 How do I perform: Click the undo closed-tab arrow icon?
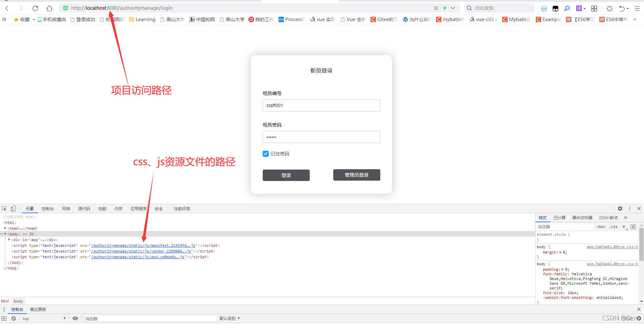point(622,8)
